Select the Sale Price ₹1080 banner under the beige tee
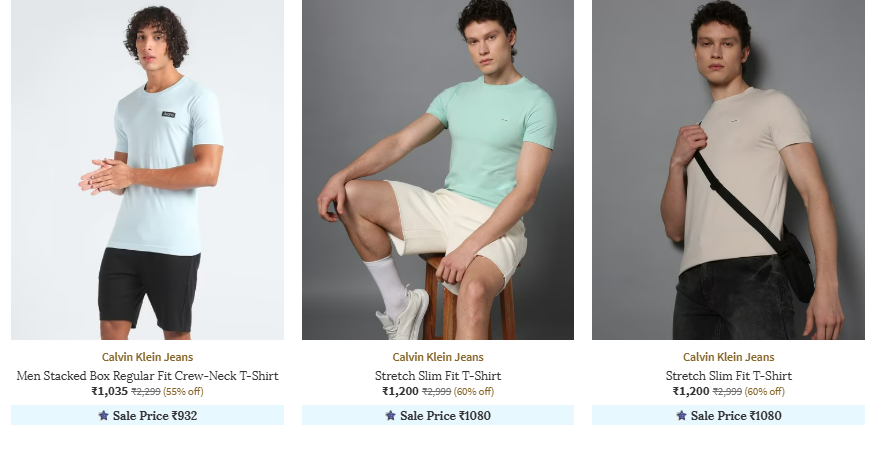 point(728,415)
